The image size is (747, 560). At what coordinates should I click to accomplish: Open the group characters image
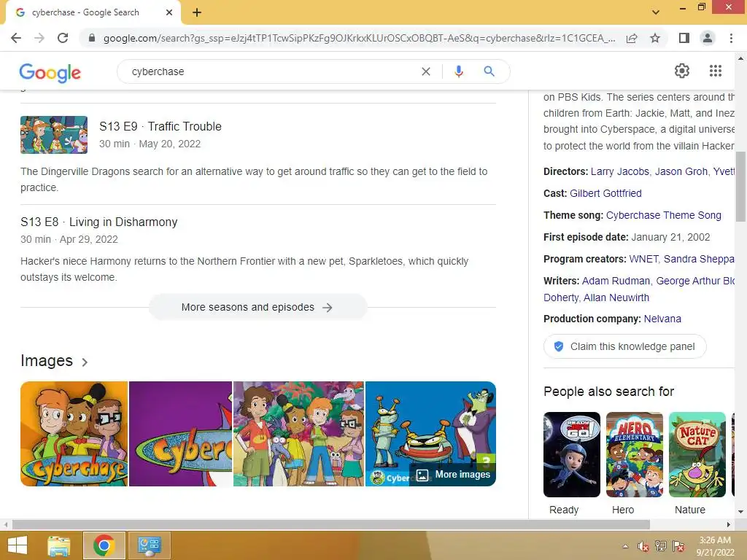point(298,434)
